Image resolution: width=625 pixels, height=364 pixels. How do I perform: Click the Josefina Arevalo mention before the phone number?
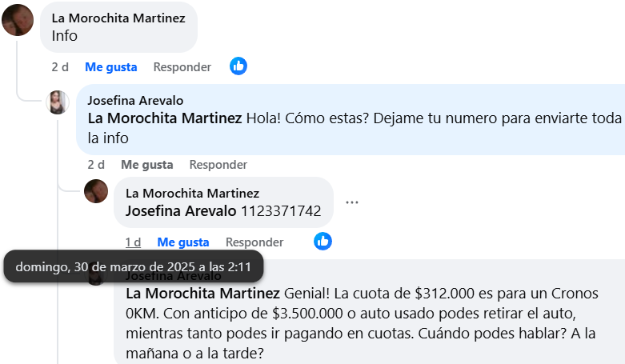[x=181, y=211]
